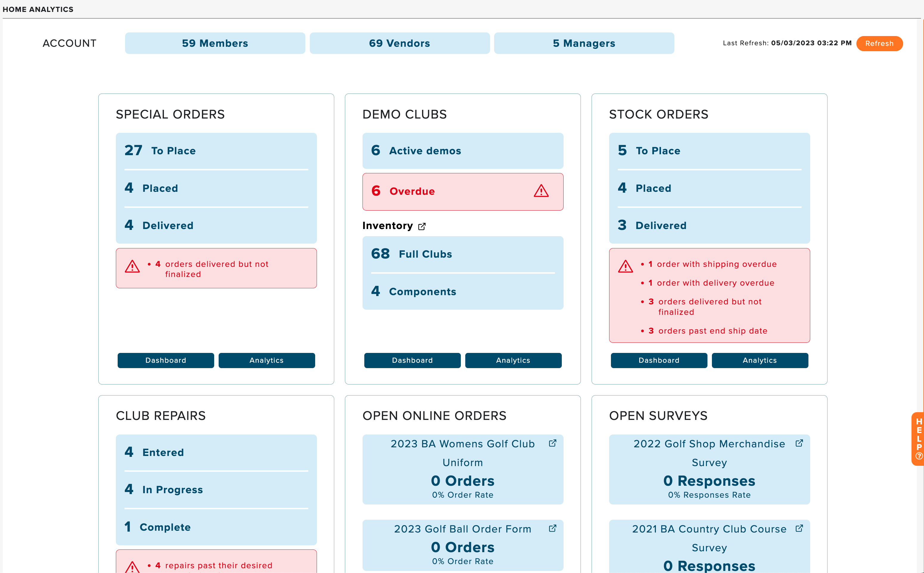Open the 2022 Golf Shop Merchandise Survey title

click(709, 453)
